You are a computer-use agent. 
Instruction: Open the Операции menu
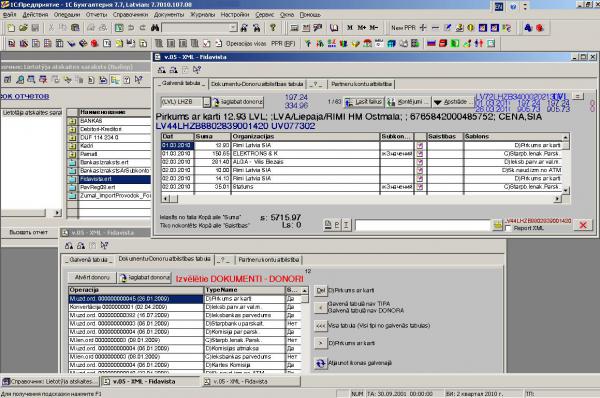[x=67, y=15]
